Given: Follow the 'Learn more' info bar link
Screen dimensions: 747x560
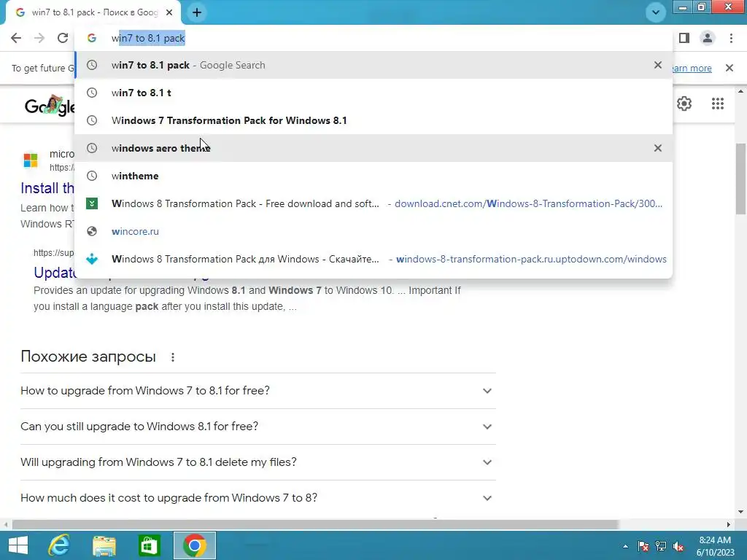Looking at the screenshot, I should (x=692, y=68).
